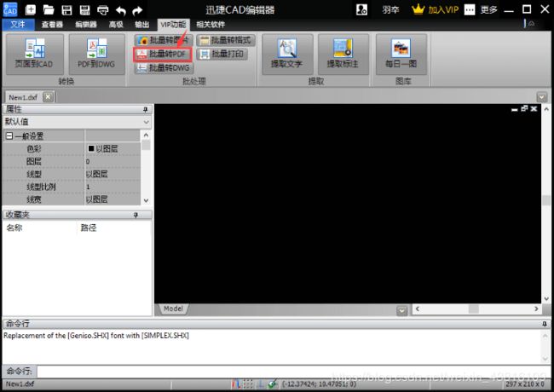Click the 页面到CAD conversion button

[35, 54]
